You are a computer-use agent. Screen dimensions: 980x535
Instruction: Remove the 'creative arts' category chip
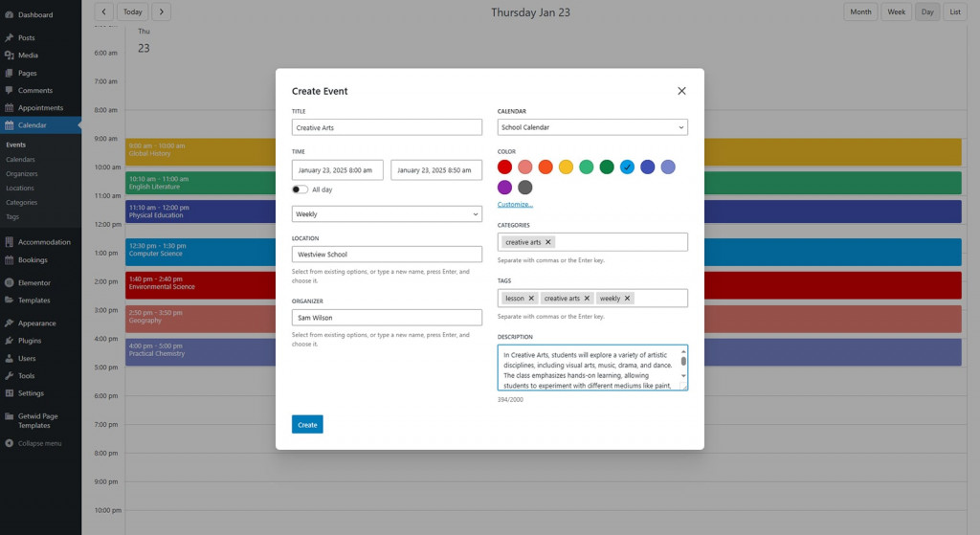coord(548,242)
